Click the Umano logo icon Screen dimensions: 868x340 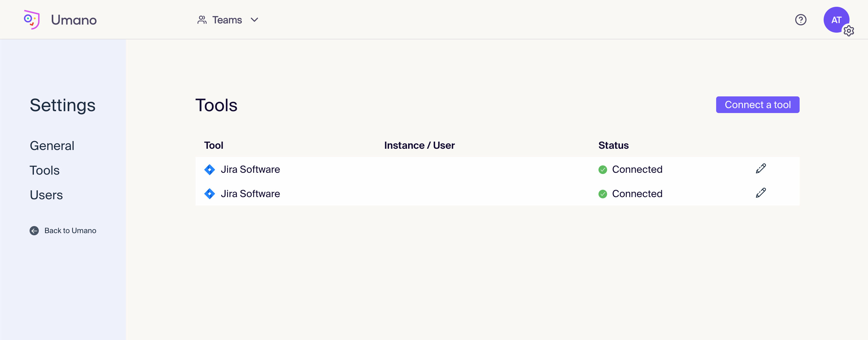[32, 19]
